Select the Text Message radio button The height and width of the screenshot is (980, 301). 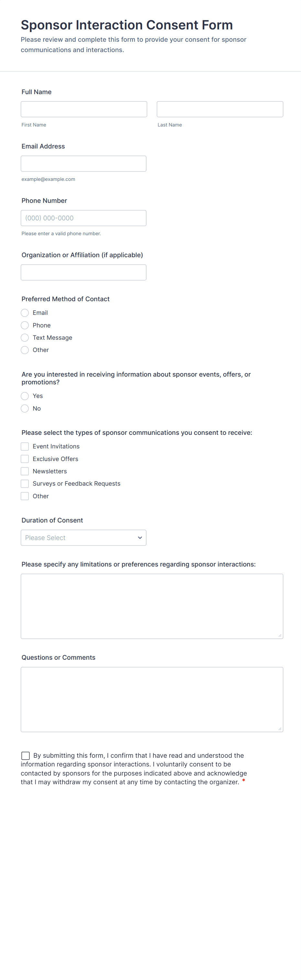tap(25, 337)
